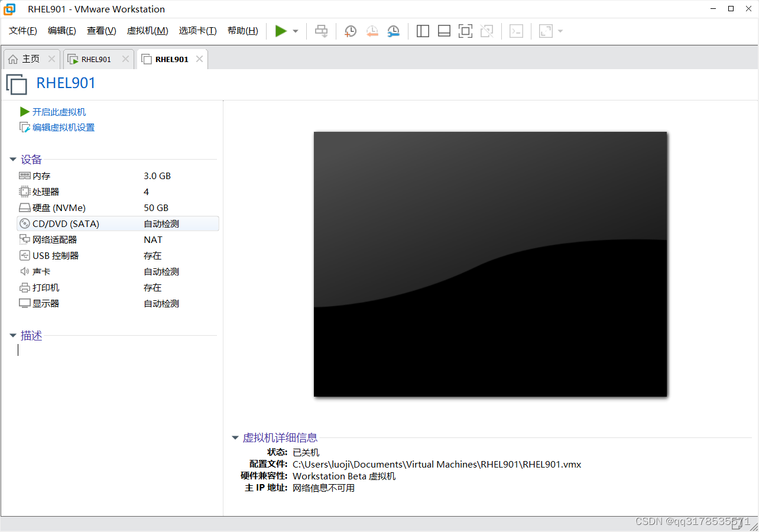Open the 编辑(E) menu

[x=62, y=31]
